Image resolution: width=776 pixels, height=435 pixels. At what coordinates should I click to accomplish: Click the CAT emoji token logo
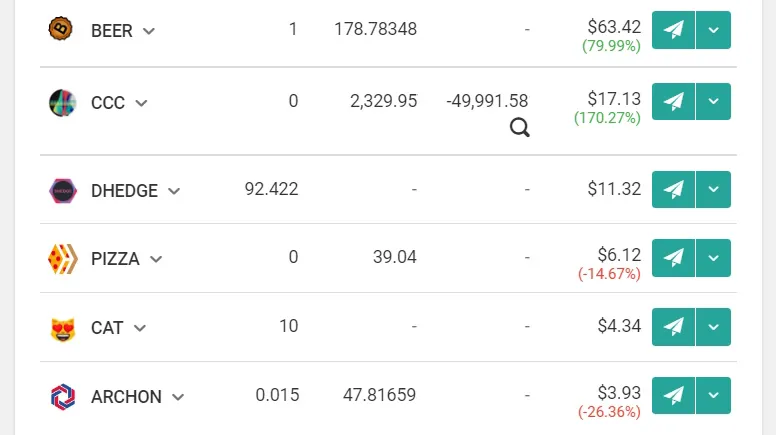pyautogui.click(x=63, y=329)
